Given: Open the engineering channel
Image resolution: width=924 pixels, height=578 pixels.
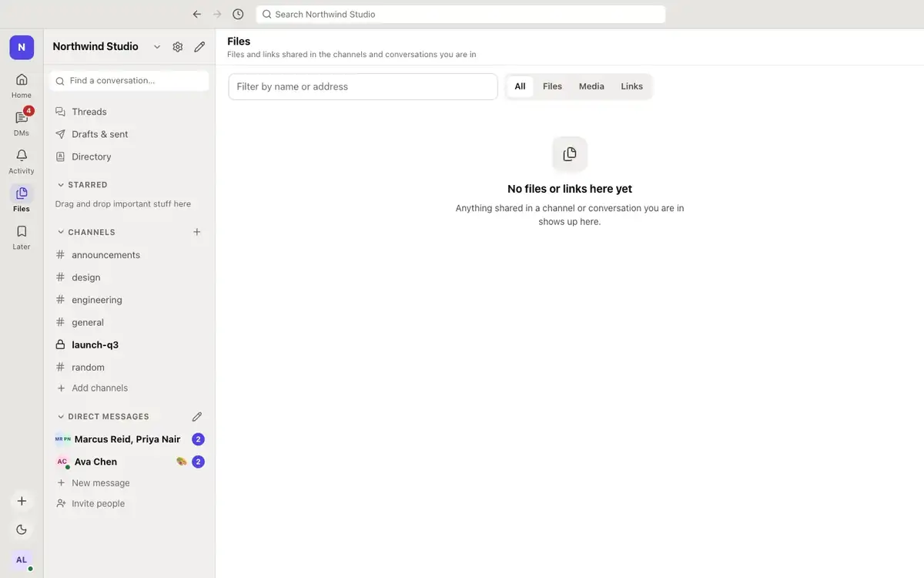Looking at the screenshot, I should point(129,300).
